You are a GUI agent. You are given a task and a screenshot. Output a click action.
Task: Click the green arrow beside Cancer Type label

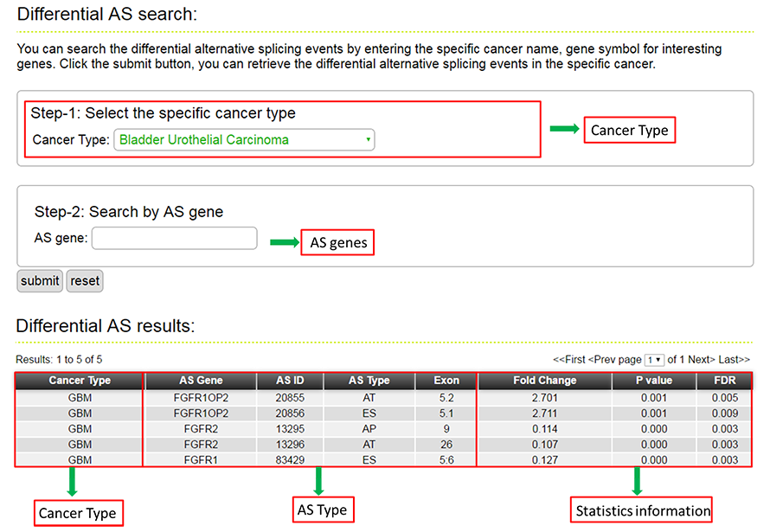pos(564,130)
